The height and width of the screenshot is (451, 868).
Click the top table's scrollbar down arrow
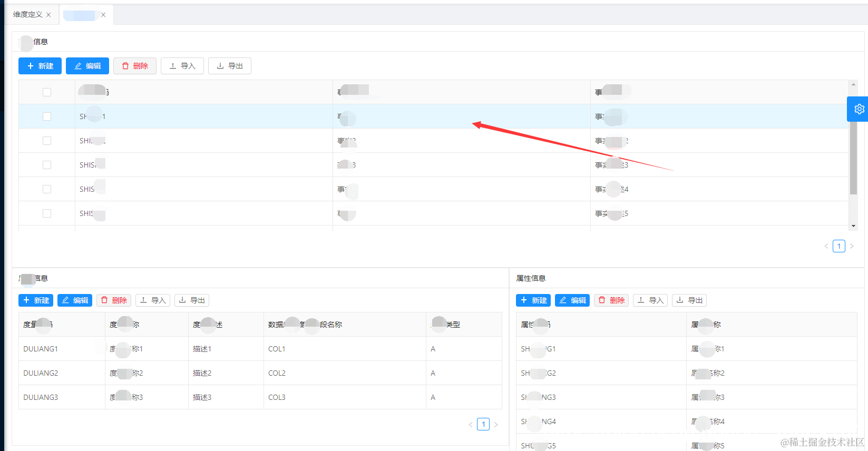(x=853, y=226)
